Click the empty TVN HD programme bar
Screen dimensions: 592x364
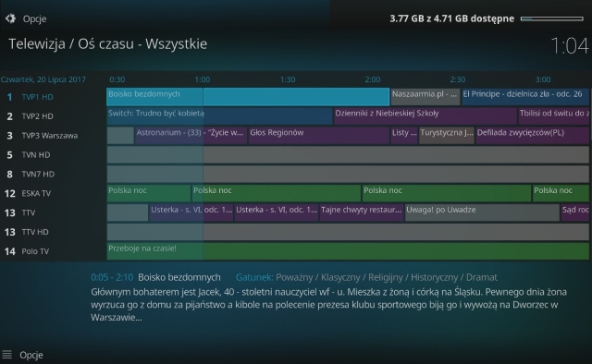348,154
